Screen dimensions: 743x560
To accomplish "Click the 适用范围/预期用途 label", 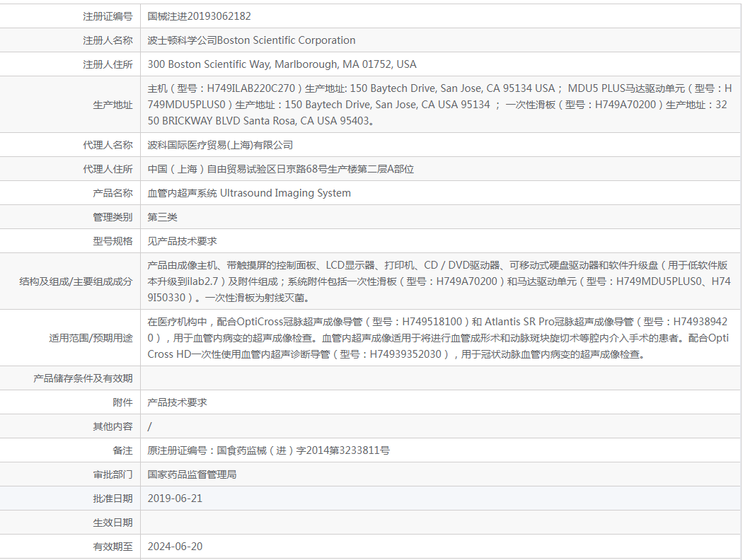I will (x=91, y=338).
